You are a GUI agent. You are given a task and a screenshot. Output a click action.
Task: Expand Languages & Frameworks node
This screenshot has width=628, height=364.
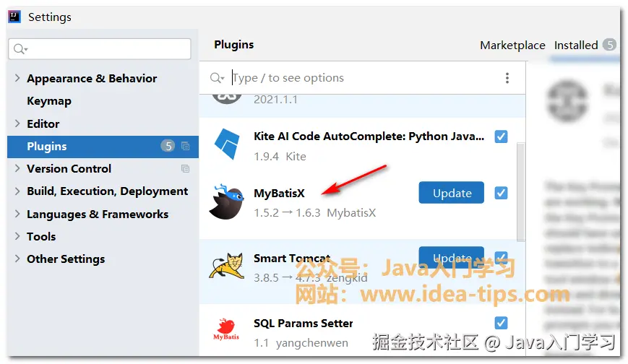click(x=17, y=214)
